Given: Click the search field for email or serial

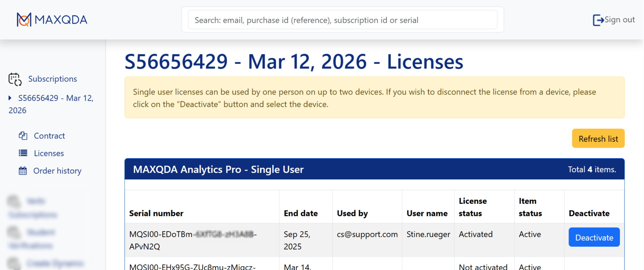Looking at the screenshot, I should 343,20.
